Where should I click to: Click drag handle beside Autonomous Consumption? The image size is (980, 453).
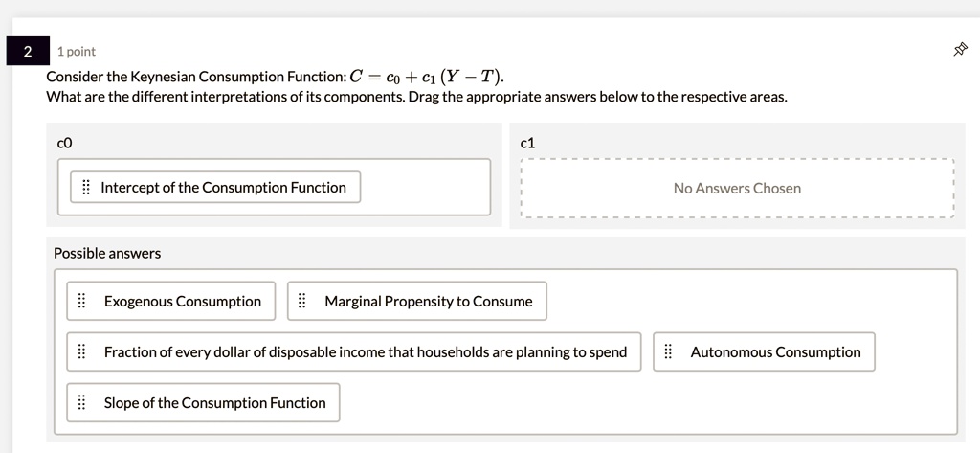point(669,352)
